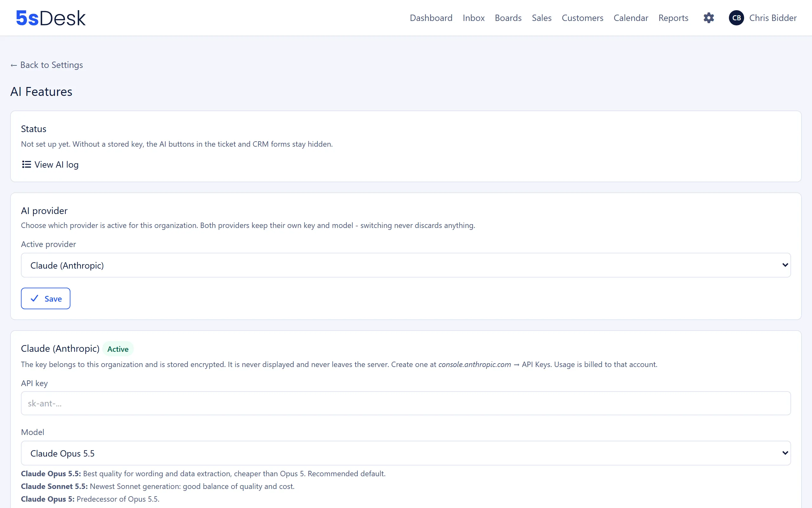Viewport: 812px width, 508px height.
Task: Navigate to Sales
Action: coord(541,18)
